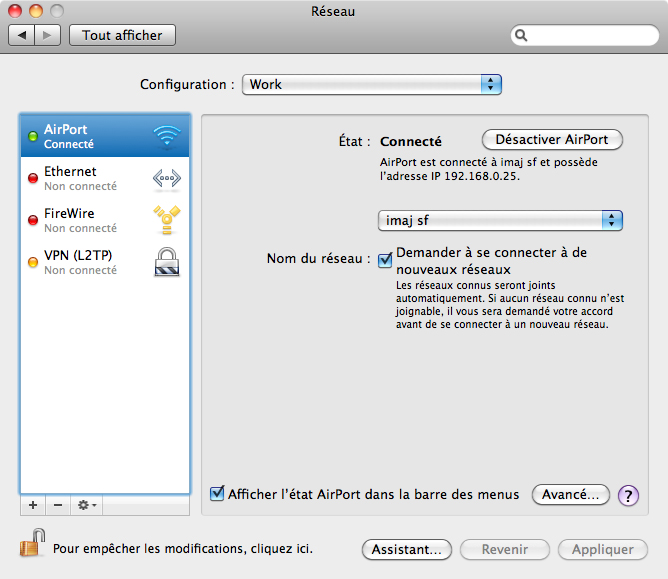Click the 'Tout afficher' toolbar button

[122, 36]
